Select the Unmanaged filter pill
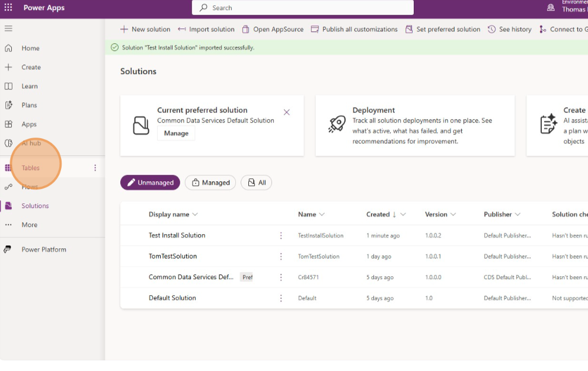Viewport: 588px width, 371px height. point(150,183)
